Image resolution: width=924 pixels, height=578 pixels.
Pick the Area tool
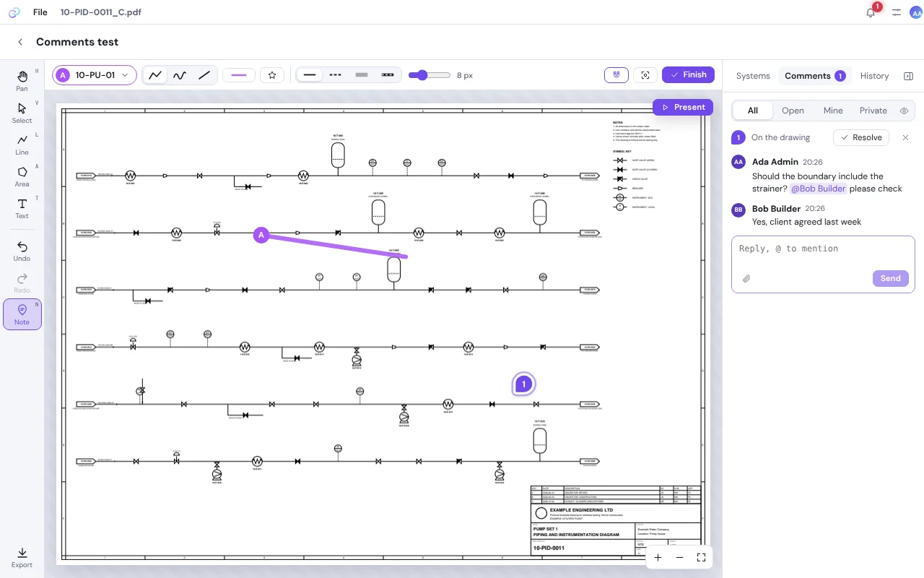pyautogui.click(x=22, y=177)
